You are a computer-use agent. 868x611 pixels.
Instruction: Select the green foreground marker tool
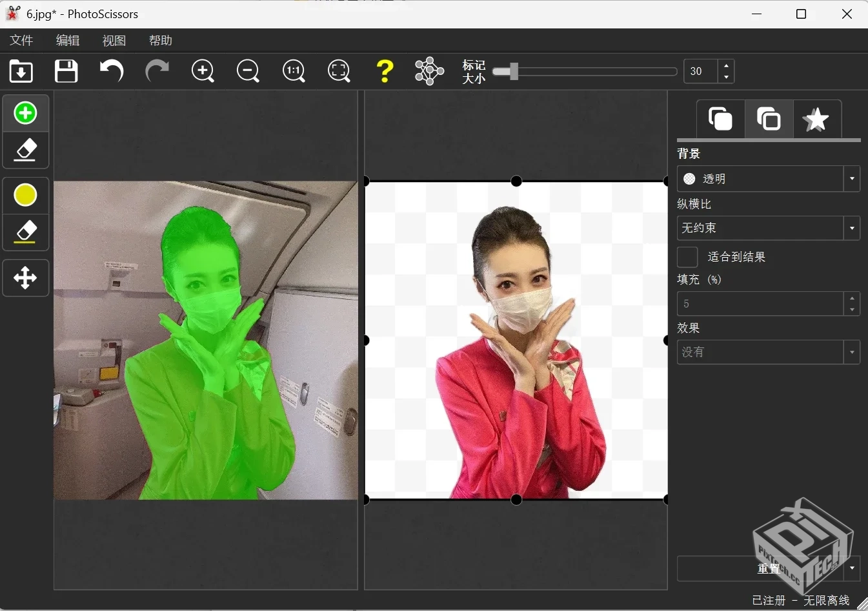pyautogui.click(x=25, y=112)
